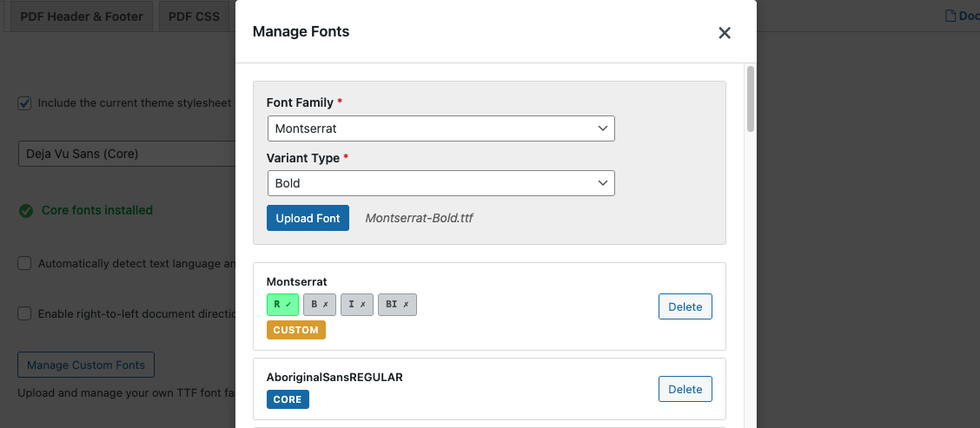Image resolution: width=980 pixels, height=428 pixels.
Task: Click the font list scrollbar
Action: (751, 98)
